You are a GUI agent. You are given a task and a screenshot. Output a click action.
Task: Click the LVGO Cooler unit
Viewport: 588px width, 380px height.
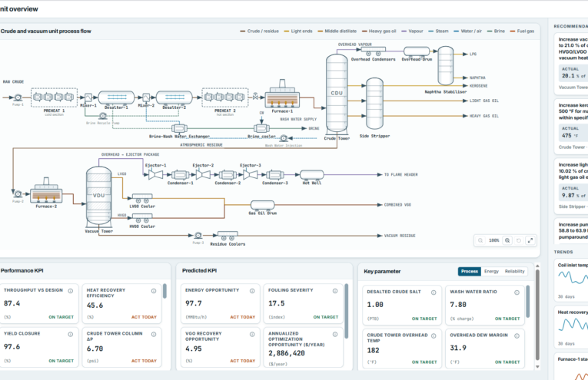coord(141,198)
